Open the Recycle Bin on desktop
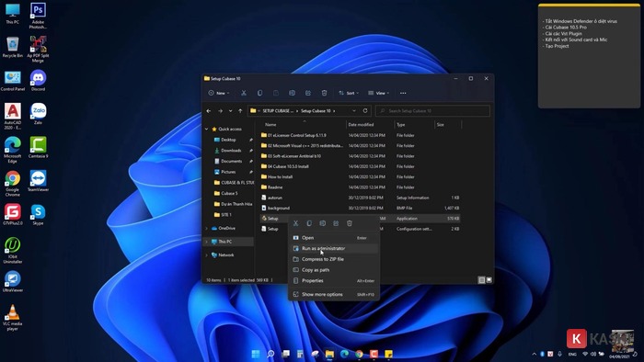Screen dimensions: 644x362 13,47
